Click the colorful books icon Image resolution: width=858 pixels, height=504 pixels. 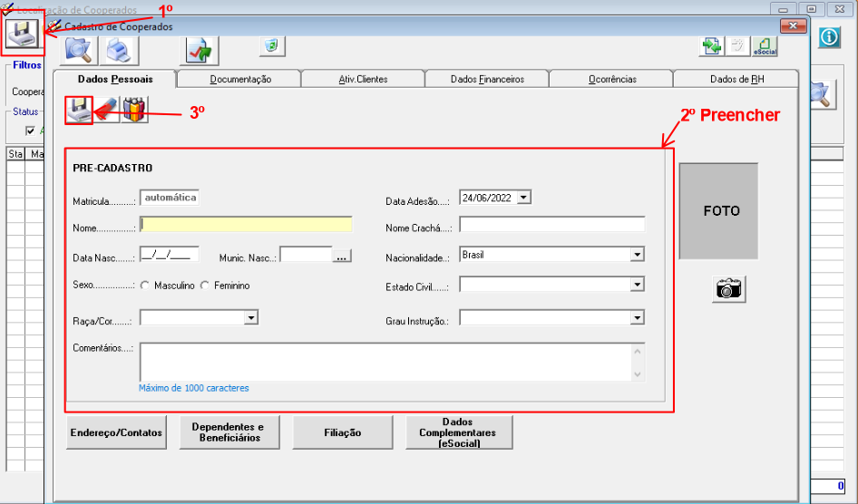click(134, 111)
